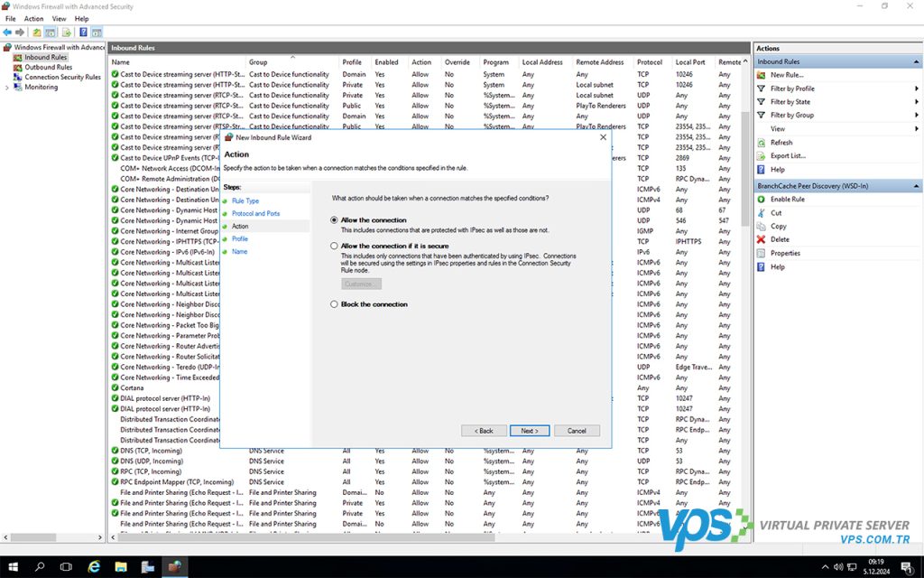
Task: Click the Customize... button in the wizard
Action: tap(361, 284)
